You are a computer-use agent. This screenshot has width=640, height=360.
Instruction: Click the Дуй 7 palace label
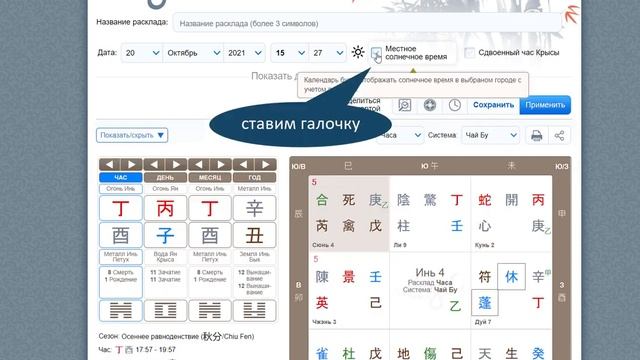point(483,322)
